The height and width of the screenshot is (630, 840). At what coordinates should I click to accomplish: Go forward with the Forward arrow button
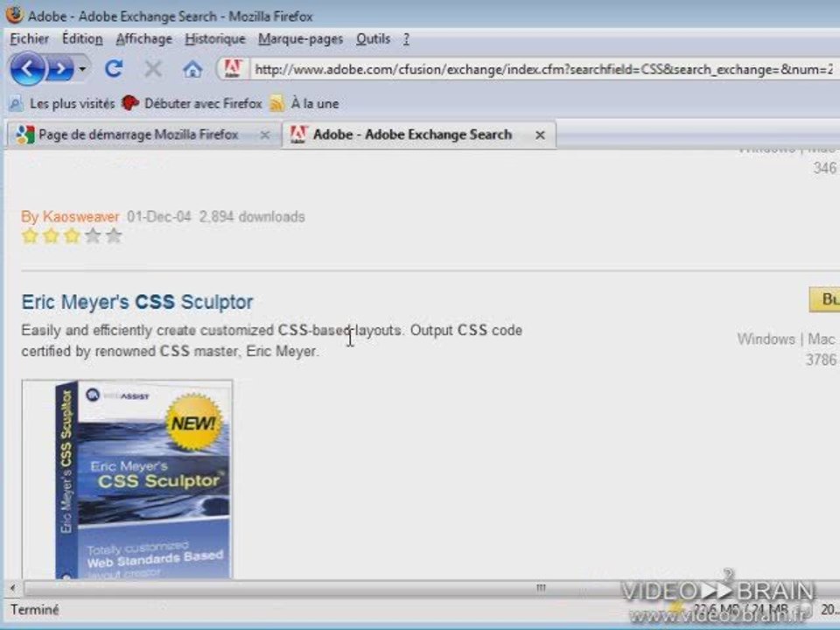[60, 68]
